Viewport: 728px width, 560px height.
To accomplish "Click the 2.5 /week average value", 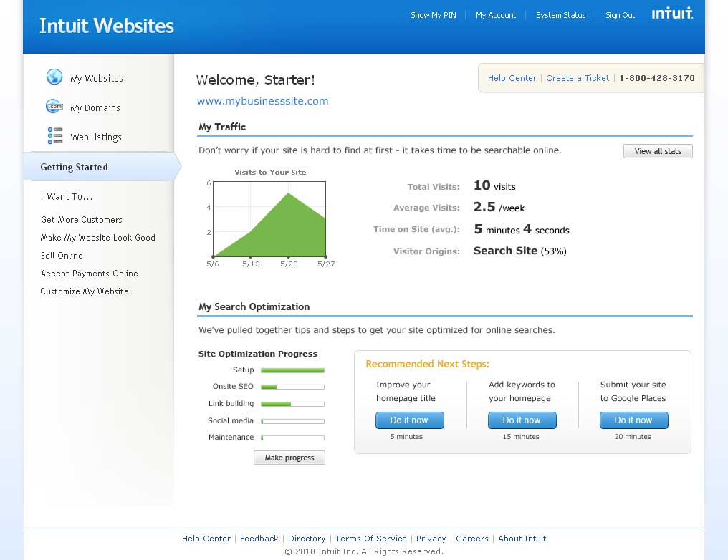I will [x=499, y=207].
